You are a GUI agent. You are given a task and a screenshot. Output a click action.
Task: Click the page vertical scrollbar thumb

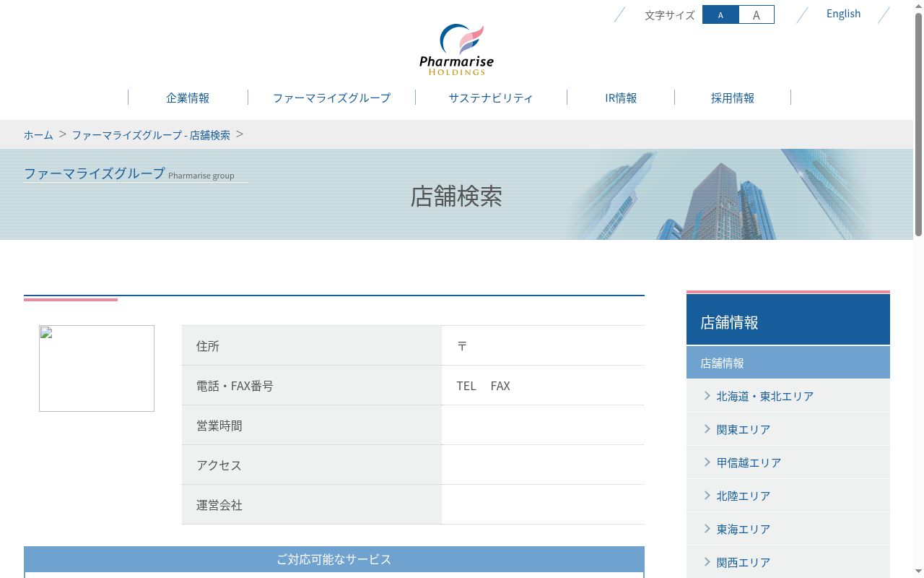click(918, 124)
